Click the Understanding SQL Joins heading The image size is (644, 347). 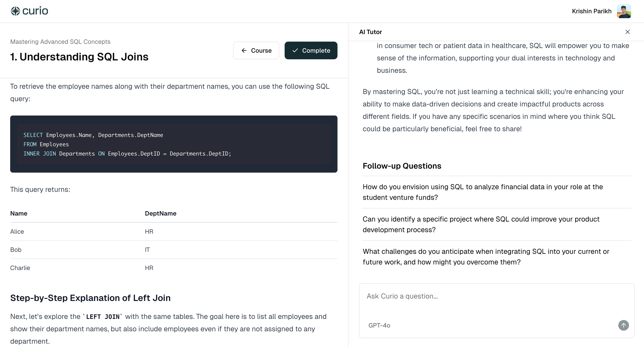[79, 57]
